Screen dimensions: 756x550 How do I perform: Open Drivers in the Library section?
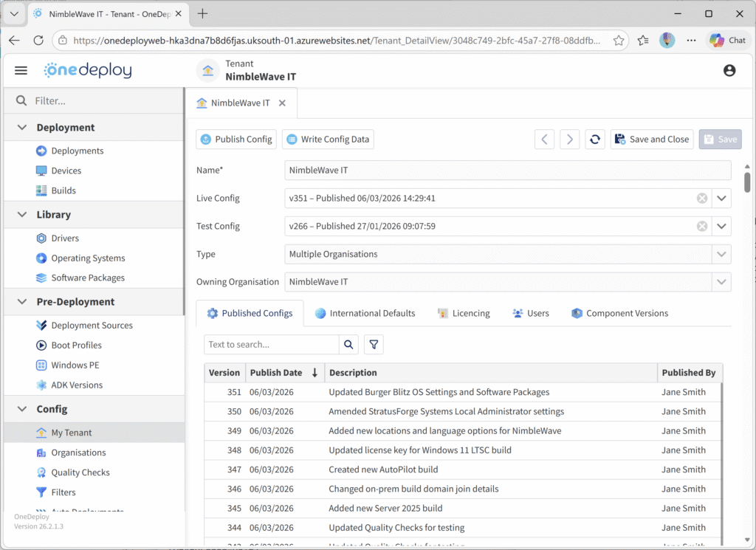tap(57, 238)
